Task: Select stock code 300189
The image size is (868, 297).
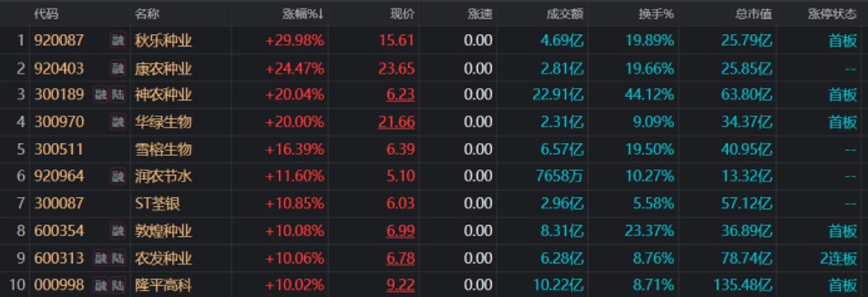Action: pos(59,94)
